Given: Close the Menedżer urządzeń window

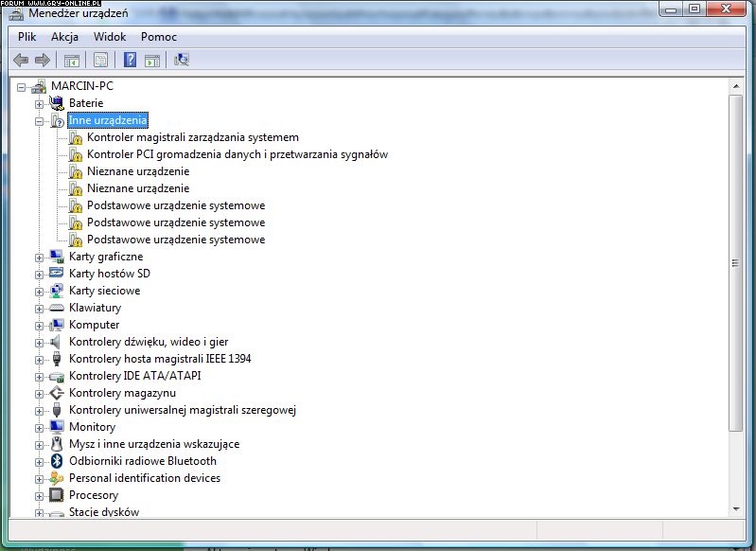Looking at the screenshot, I should pyautogui.click(x=726, y=9).
